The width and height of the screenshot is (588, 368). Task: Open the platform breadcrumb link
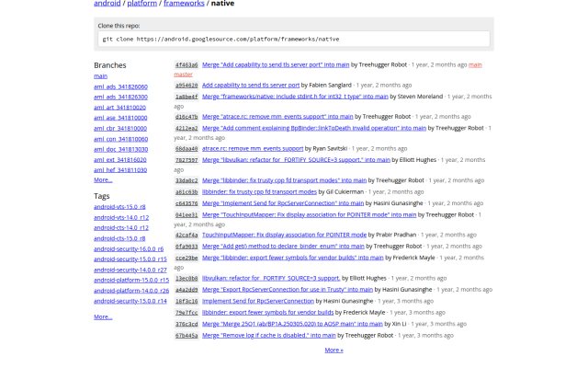pyautogui.click(x=141, y=4)
